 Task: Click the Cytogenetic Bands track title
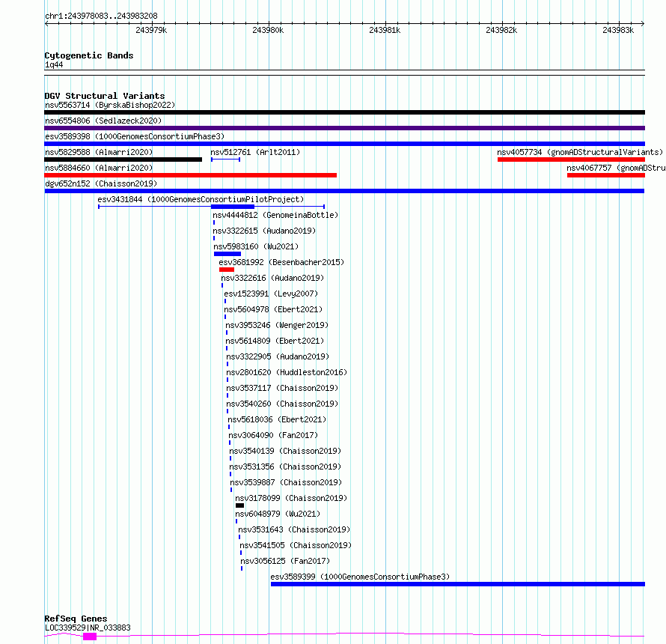pos(89,55)
